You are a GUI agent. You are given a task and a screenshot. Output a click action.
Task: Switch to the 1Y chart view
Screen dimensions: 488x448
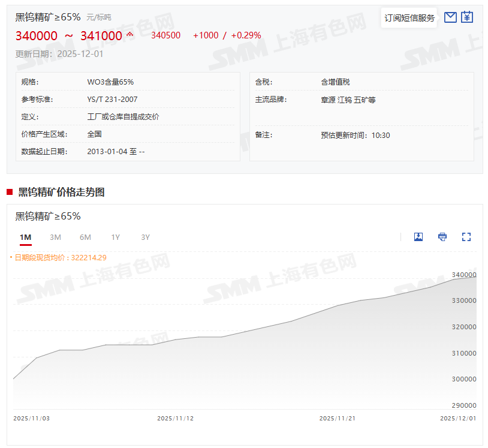tap(115, 237)
